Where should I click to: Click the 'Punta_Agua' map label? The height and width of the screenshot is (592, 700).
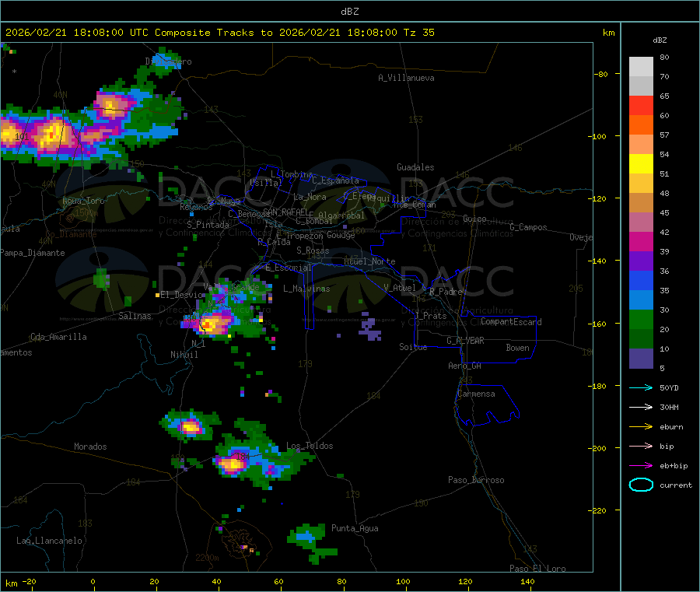pos(355,529)
